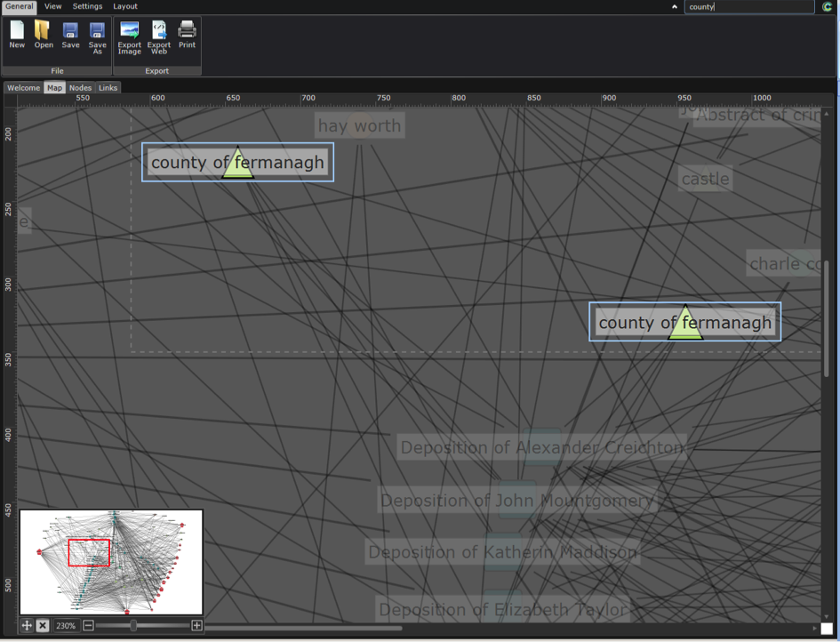Collapse the ribbon with the up chevron
This screenshot has width=840, height=642.
674,6
